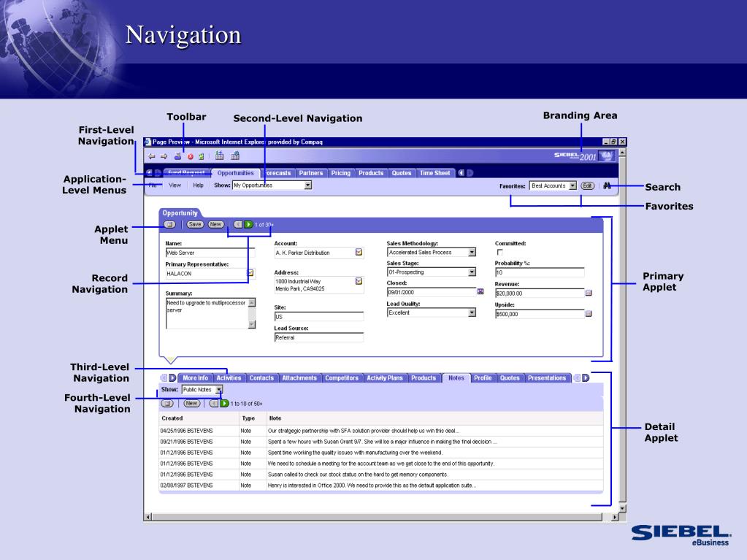Click the last toolbar icon with building

pyautogui.click(x=235, y=156)
